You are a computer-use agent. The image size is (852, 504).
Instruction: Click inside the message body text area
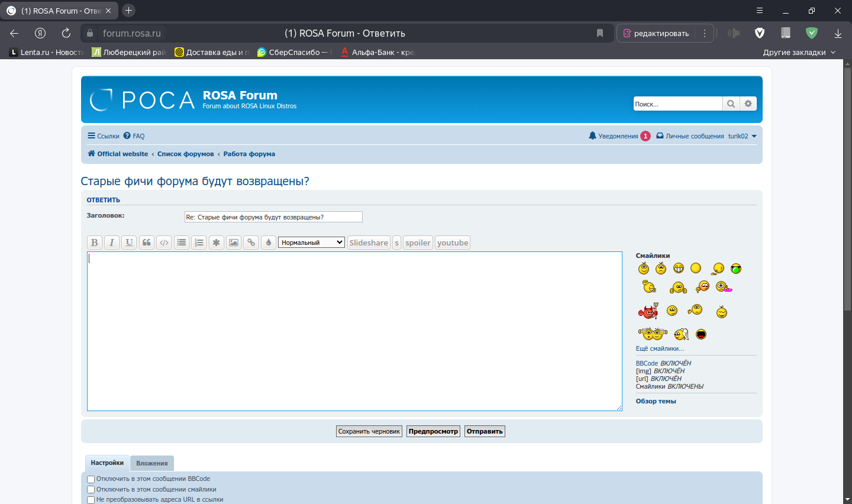354,331
